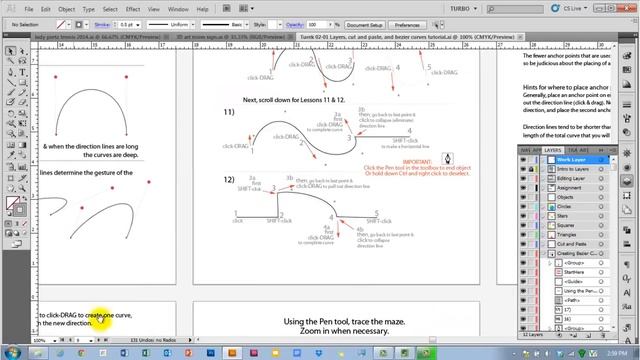Select the Column Graph tool
The width and height of the screenshot is (640, 360).
[x=22, y=167]
